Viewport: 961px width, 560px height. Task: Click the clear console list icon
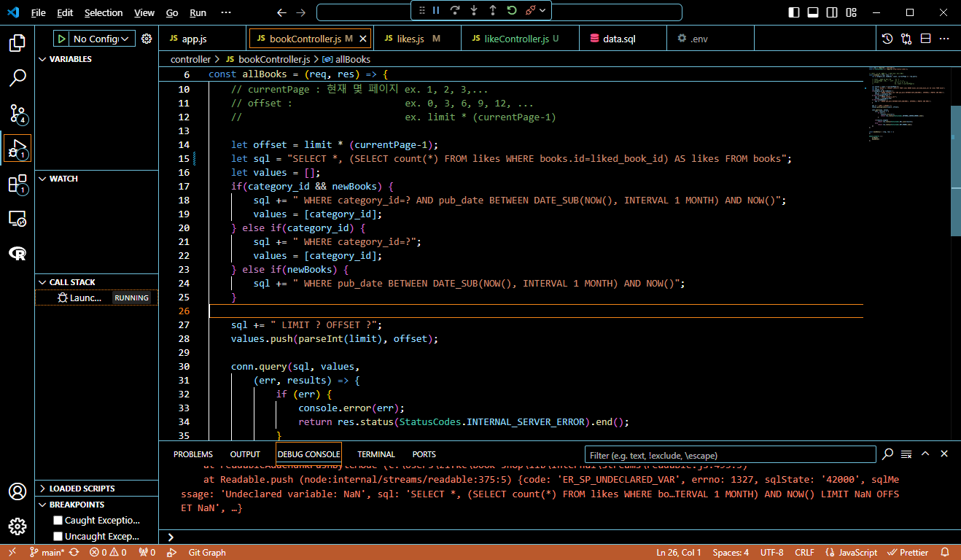pyautogui.click(x=906, y=454)
